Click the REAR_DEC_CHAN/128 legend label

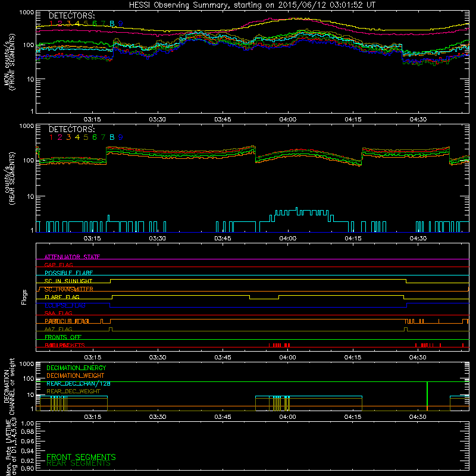[79, 384]
